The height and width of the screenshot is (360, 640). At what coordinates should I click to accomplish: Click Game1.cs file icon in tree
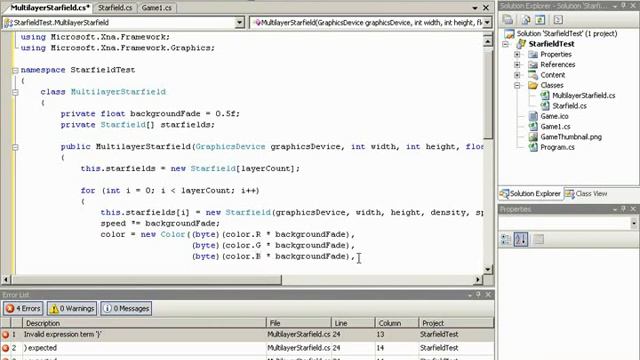pos(533,127)
